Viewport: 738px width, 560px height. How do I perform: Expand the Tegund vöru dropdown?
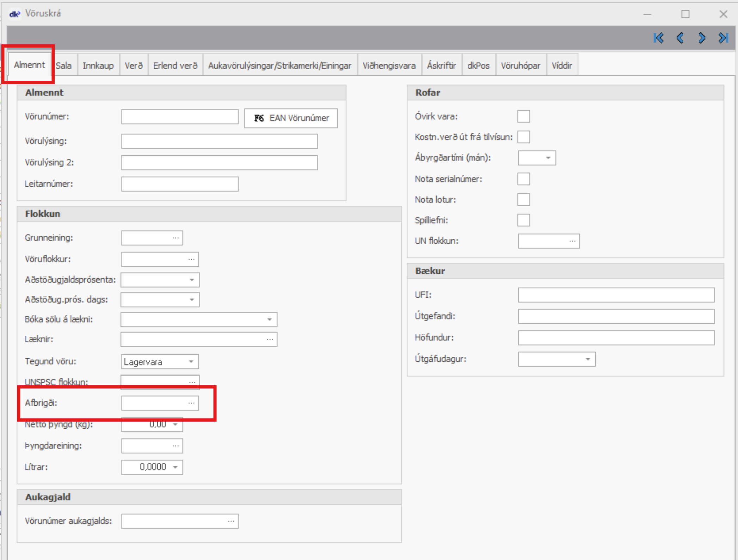(x=191, y=362)
